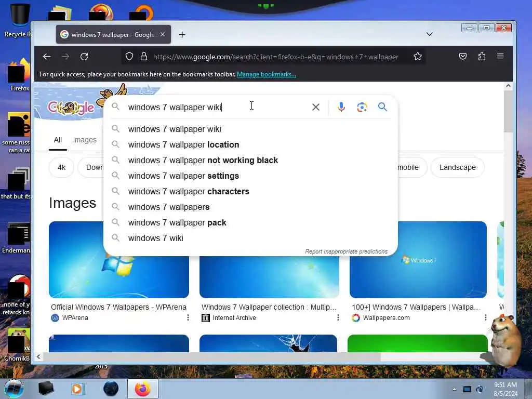
Task: Click the Google doodle logo
Action: pyautogui.click(x=71, y=107)
